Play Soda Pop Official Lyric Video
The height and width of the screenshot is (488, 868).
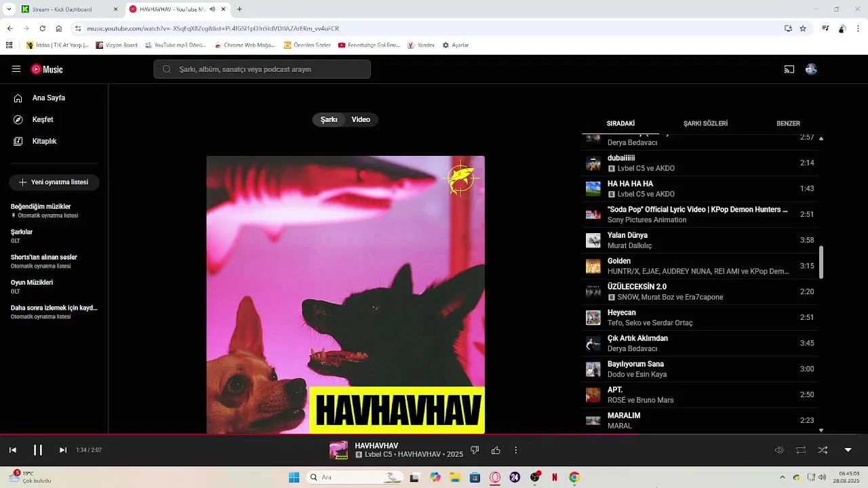700,215
